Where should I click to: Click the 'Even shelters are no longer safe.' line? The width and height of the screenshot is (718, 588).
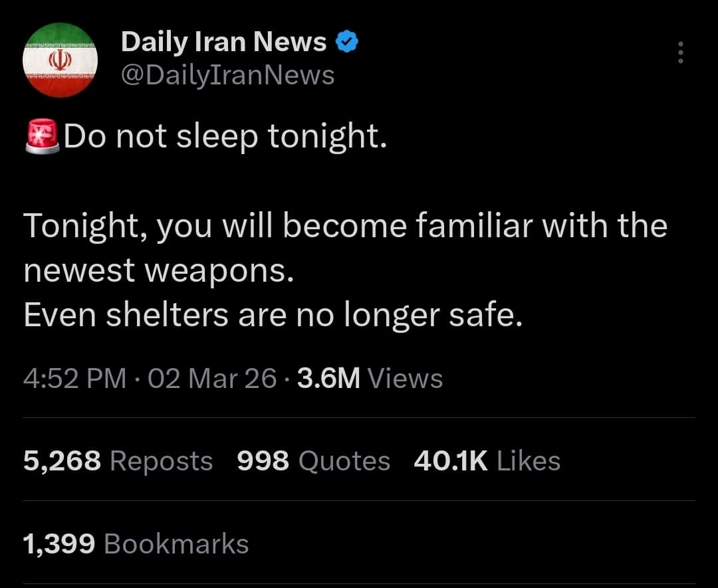click(273, 316)
